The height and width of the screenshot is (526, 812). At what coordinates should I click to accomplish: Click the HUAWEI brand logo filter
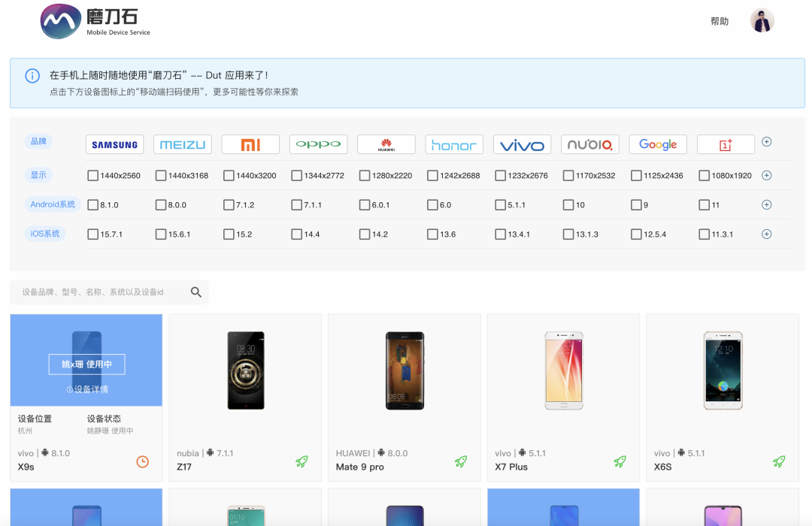tap(386, 144)
